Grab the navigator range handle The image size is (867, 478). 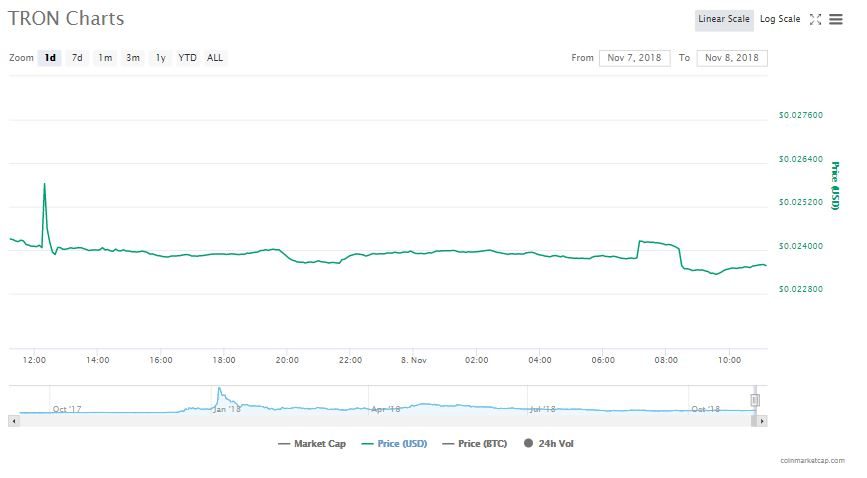pyautogui.click(x=755, y=400)
